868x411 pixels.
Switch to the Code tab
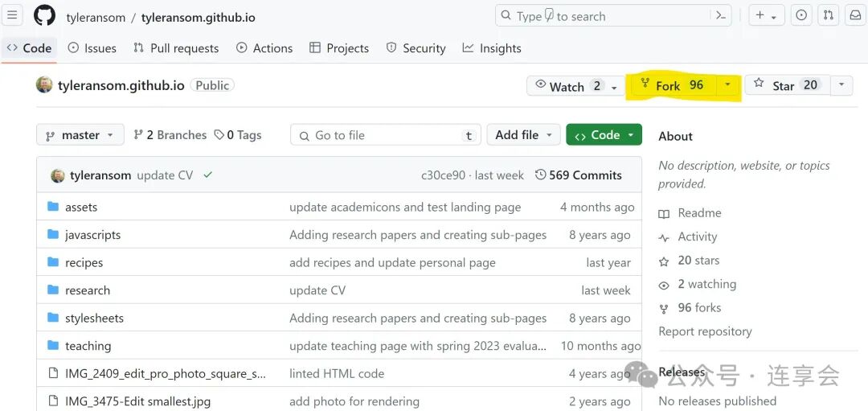[29, 48]
